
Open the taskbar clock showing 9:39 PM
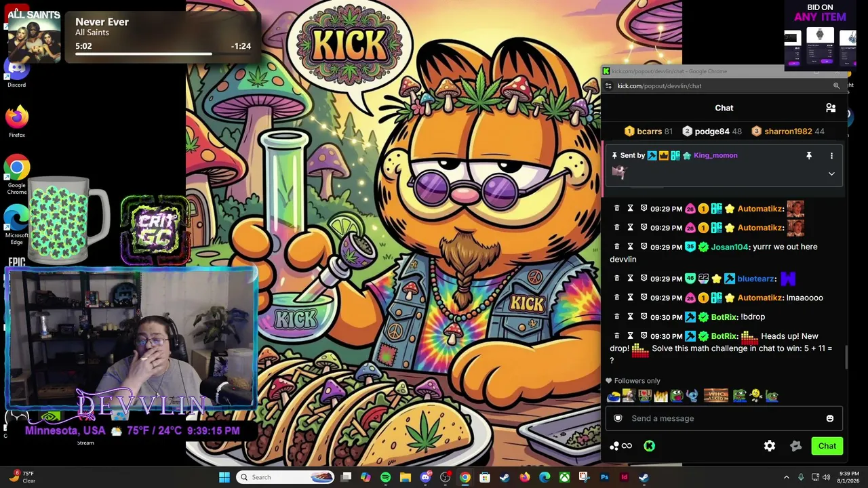pyautogui.click(x=849, y=477)
